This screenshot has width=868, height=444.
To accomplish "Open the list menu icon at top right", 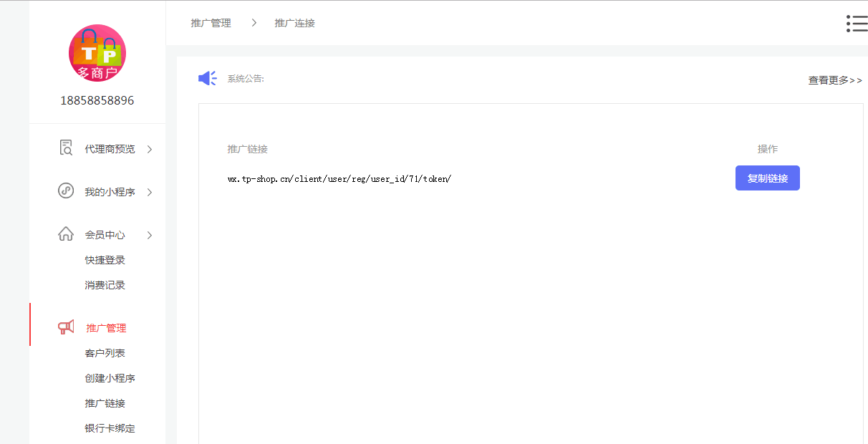I will (857, 23).
